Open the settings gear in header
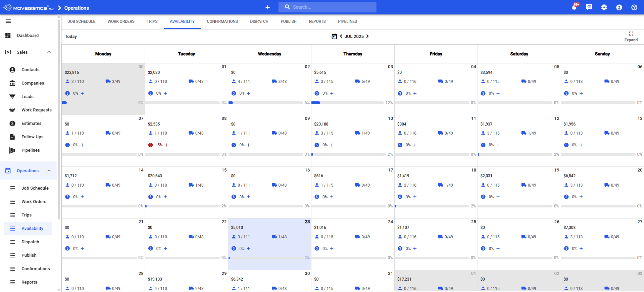This screenshot has width=644, height=292. click(x=604, y=7)
